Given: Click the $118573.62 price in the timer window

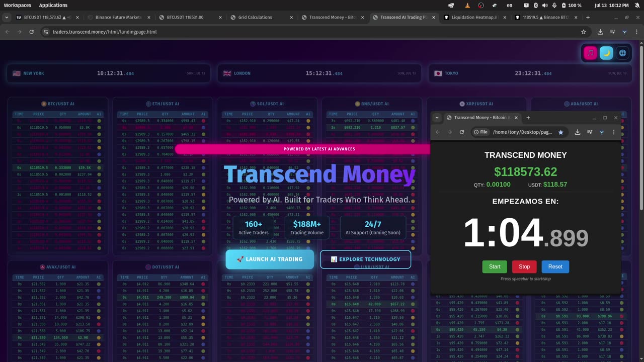Looking at the screenshot, I should (x=525, y=172).
